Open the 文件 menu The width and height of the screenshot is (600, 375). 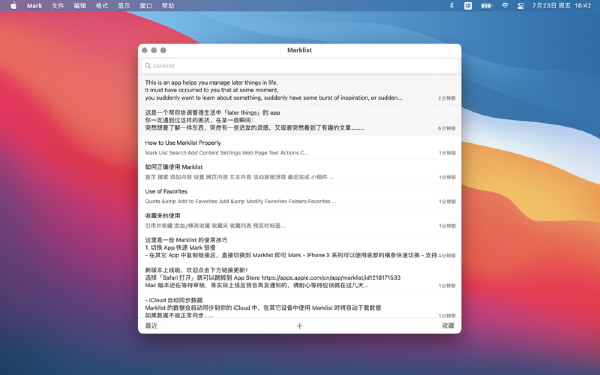[x=58, y=6]
